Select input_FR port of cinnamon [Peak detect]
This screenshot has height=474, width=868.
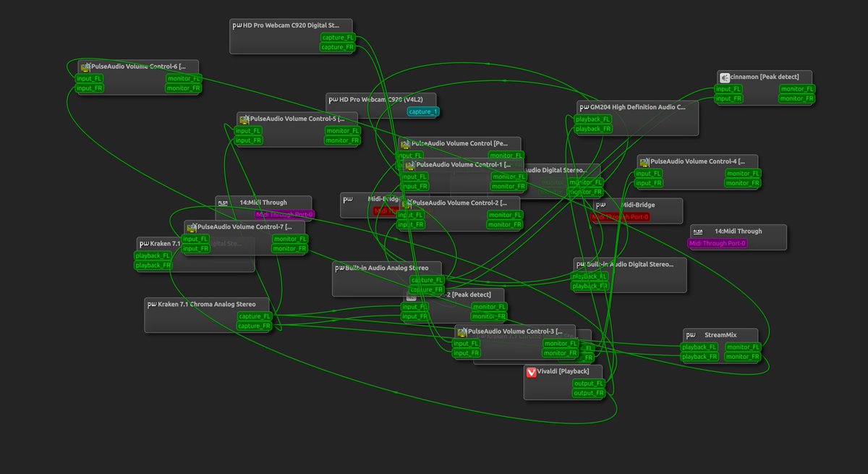coord(729,98)
